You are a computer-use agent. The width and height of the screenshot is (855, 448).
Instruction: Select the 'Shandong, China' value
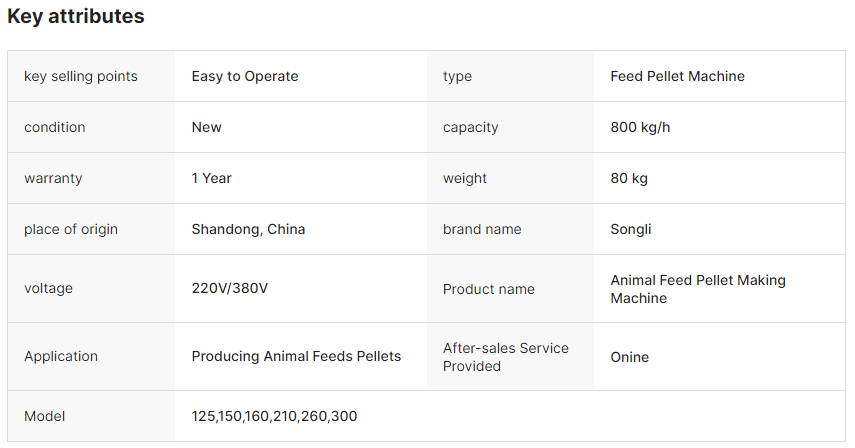[x=248, y=229]
